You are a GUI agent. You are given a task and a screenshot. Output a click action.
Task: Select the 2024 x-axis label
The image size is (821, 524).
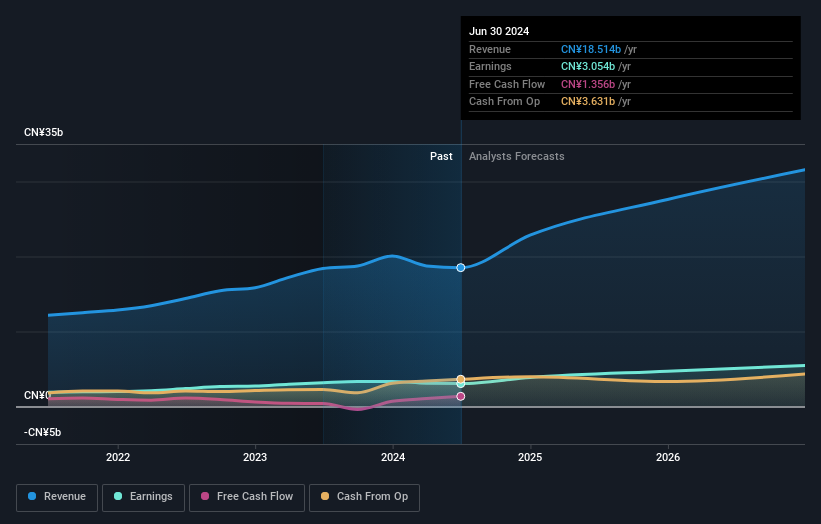point(393,457)
